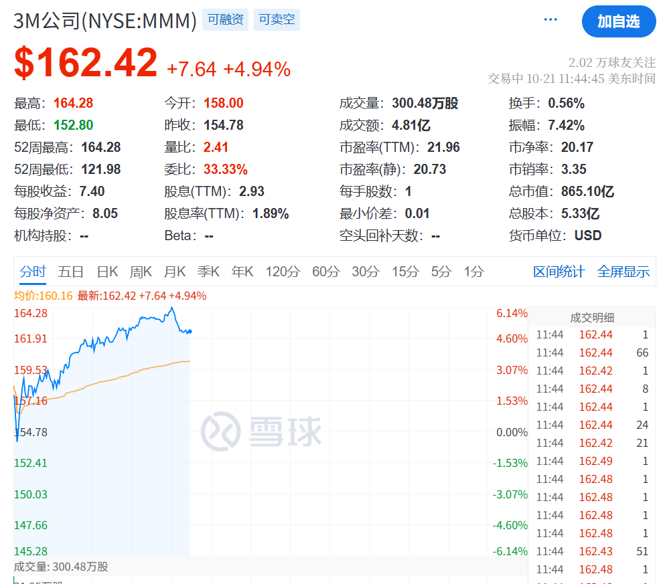The height and width of the screenshot is (584, 667).
Task: Click the 成交明细 header in the trades panel
Action: (x=592, y=317)
